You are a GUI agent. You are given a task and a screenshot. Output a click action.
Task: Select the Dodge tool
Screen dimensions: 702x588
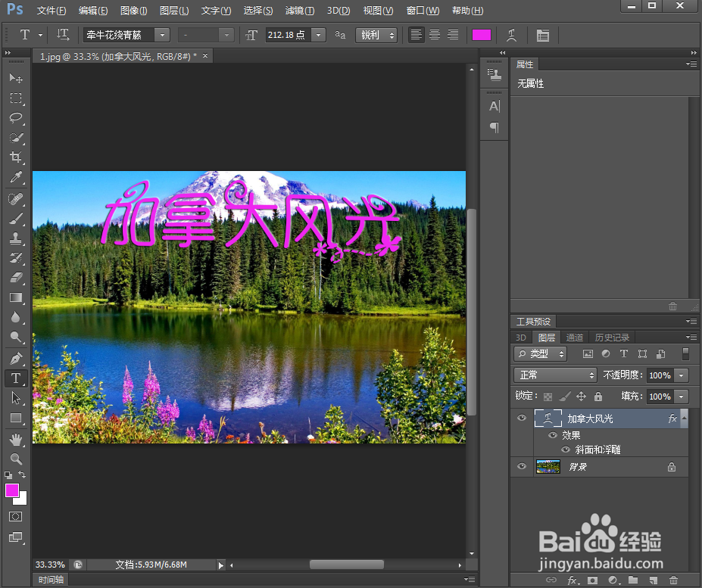pyautogui.click(x=16, y=337)
